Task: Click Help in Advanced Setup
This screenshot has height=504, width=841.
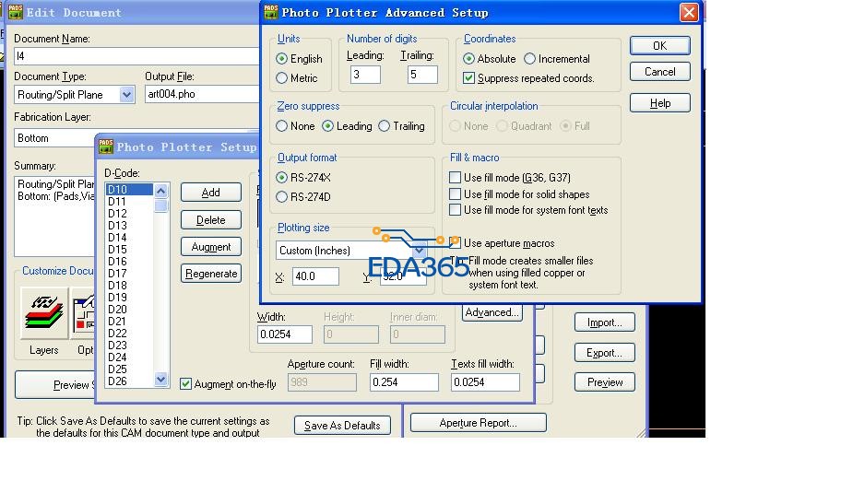Action: 659,103
